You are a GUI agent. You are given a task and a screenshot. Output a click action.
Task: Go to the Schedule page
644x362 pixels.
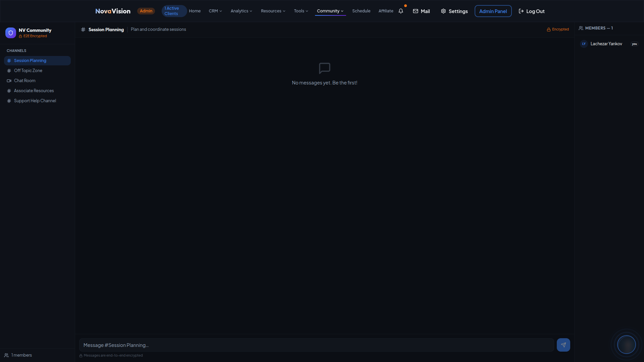pyautogui.click(x=361, y=11)
